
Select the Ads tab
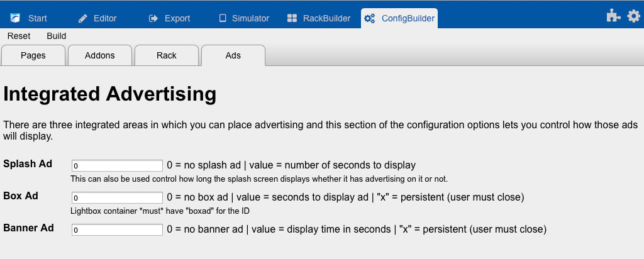(x=233, y=55)
